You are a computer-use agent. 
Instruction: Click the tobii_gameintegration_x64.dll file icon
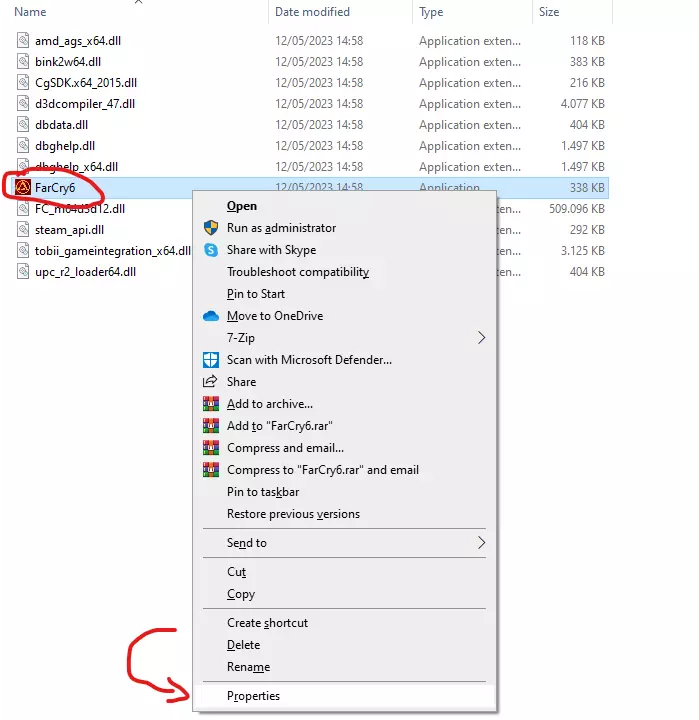tap(23, 251)
